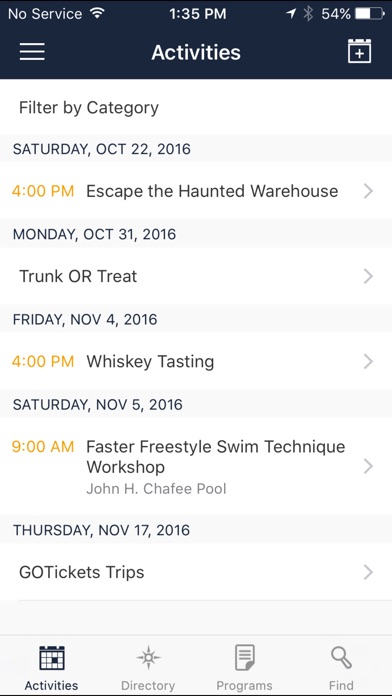Tap the Wi-Fi status icon
The width and height of the screenshot is (392, 696).
[96, 13]
